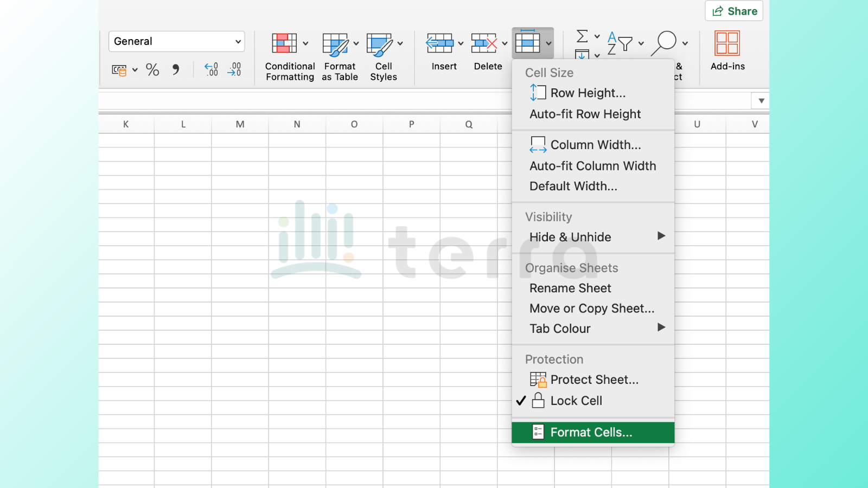Select column P header
This screenshot has height=488, width=868.
click(x=411, y=124)
